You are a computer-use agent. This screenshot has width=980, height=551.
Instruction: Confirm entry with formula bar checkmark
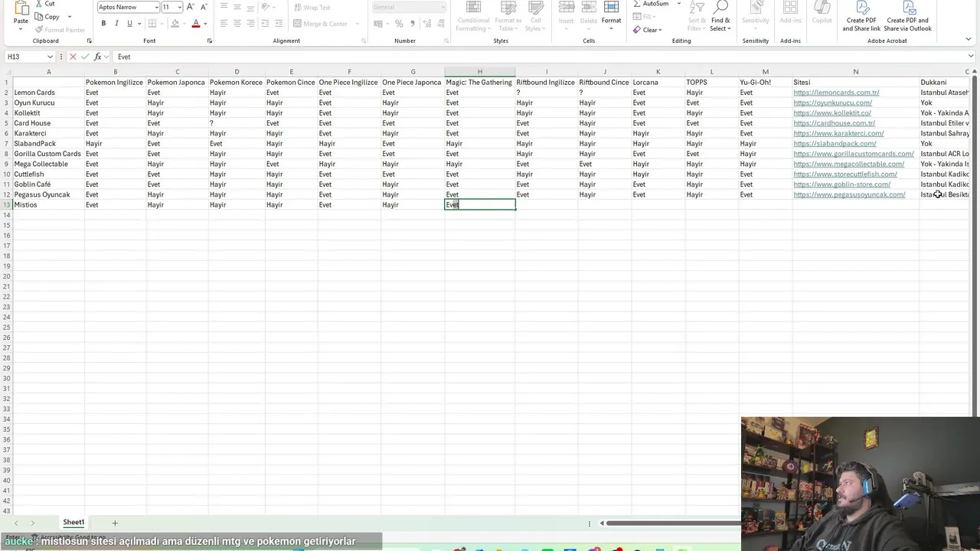pos(85,57)
